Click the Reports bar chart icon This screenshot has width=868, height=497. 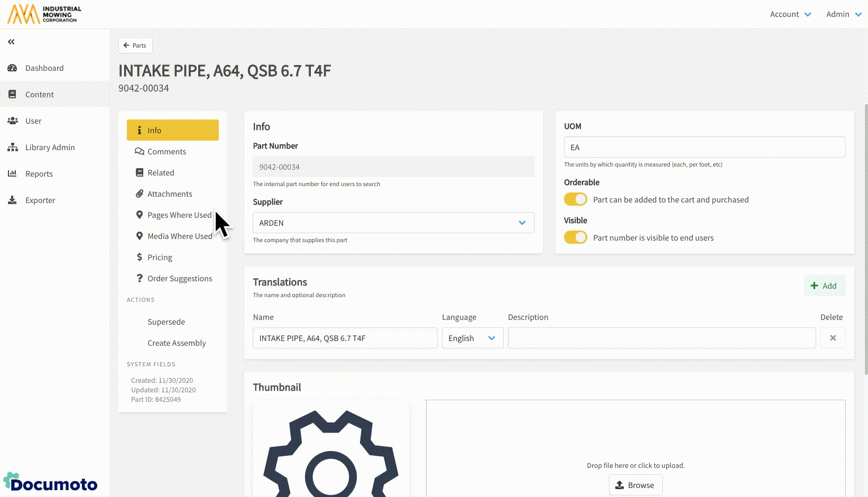tap(12, 174)
